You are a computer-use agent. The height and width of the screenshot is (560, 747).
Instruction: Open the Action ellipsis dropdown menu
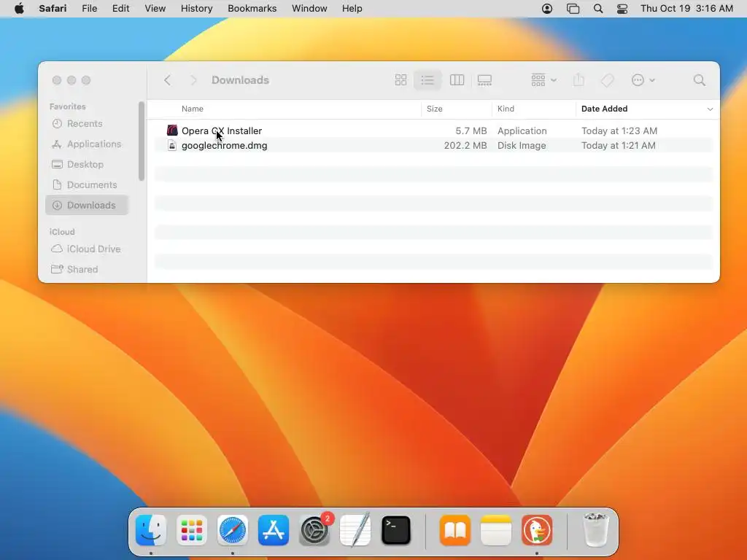(643, 80)
